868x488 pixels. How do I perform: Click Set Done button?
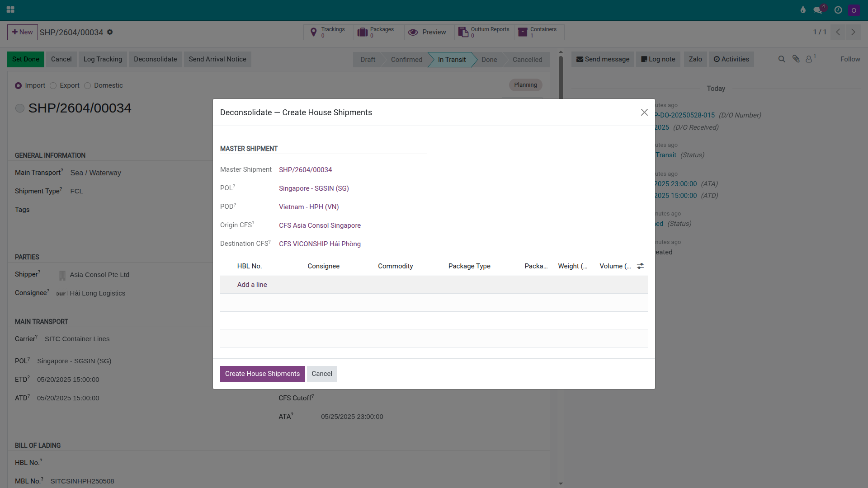click(x=26, y=59)
